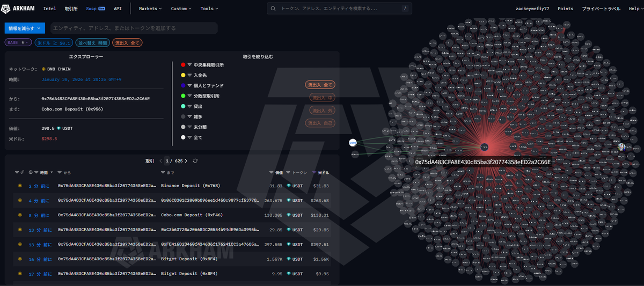
Task: Select 流出入 全て button in filter panel
Action: click(320, 85)
